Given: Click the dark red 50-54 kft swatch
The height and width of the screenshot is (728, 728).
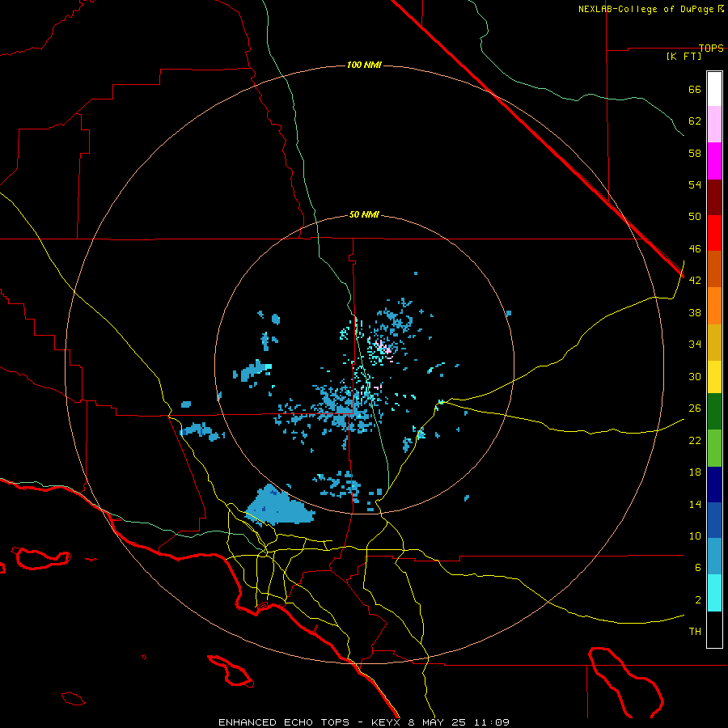Looking at the screenshot, I should [714, 197].
